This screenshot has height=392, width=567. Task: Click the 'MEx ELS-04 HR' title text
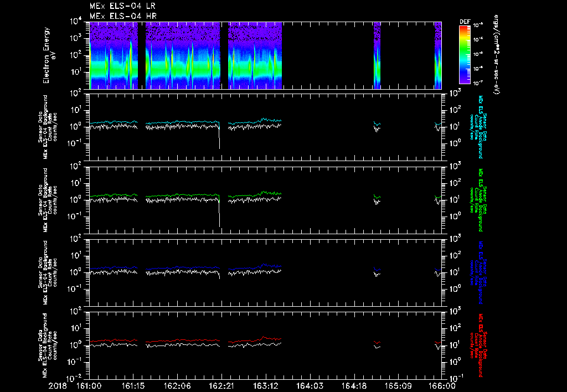(123, 16)
